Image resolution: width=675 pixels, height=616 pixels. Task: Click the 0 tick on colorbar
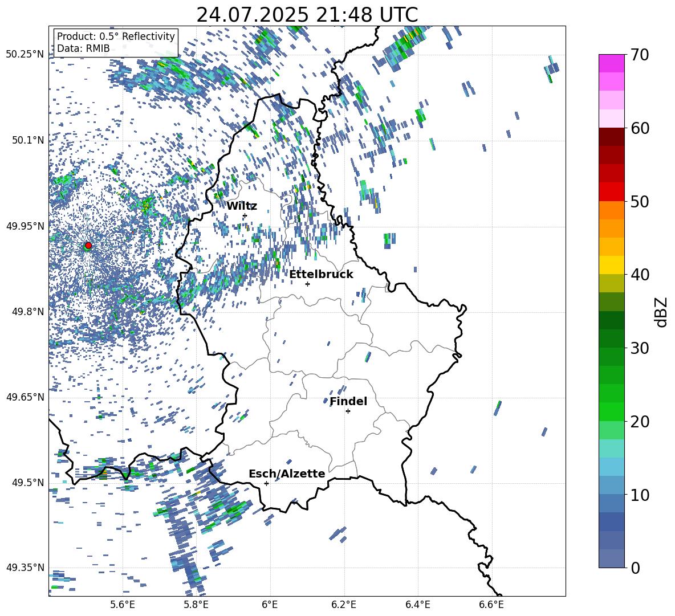(635, 568)
